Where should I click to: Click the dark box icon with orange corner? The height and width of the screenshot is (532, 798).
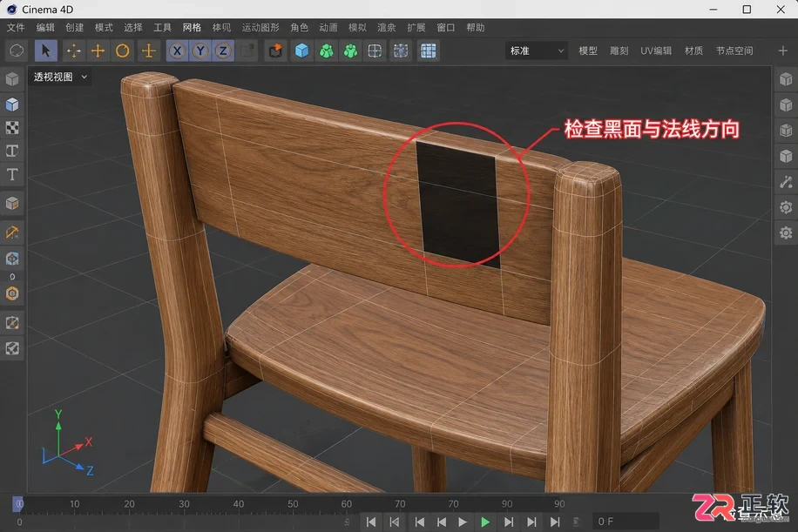coord(276,51)
